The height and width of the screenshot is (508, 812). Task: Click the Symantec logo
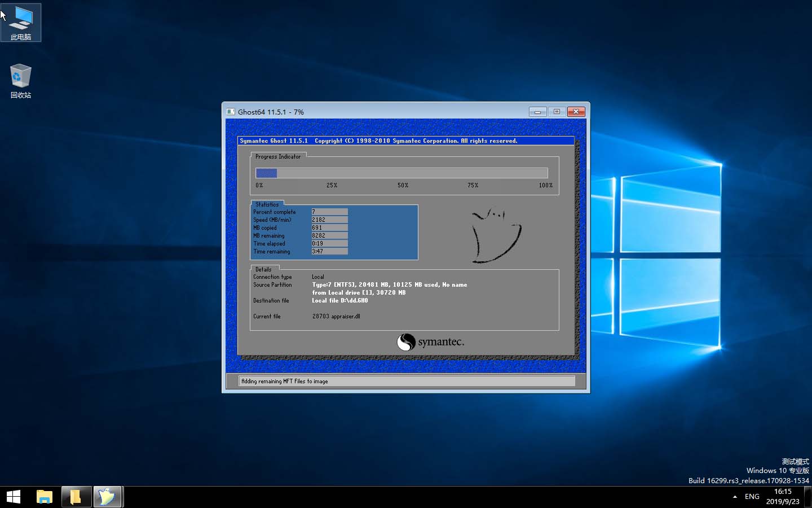pyautogui.click(x=431, y=342)
